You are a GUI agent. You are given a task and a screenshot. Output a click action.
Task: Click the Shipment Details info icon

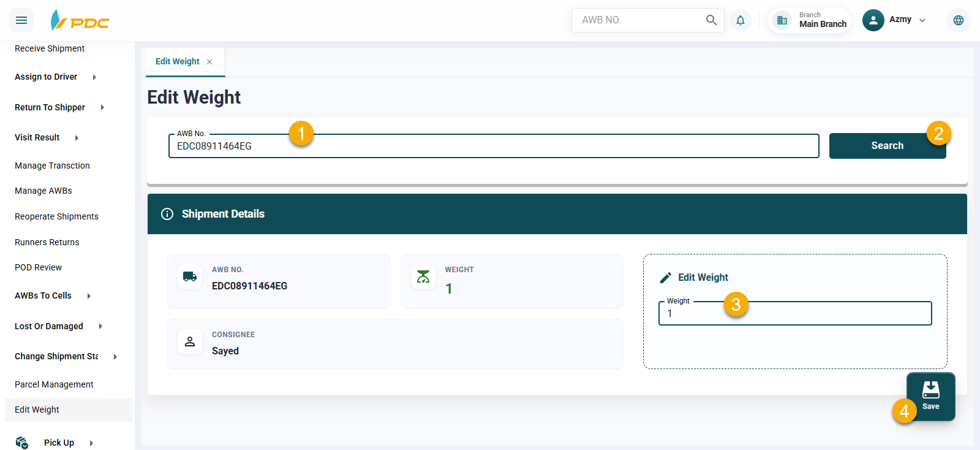tap(167, 214)
